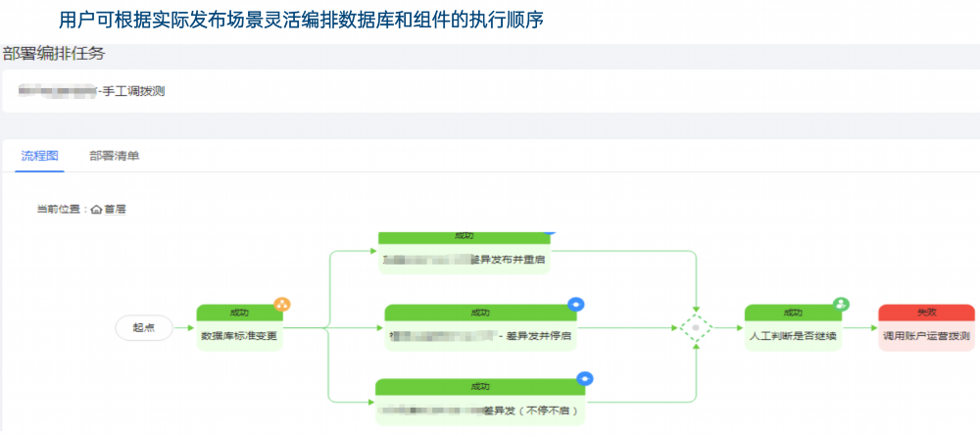Click green user icon on 人工判断是否继续 node
The width and height of the screenshot is (980, 436).
(x=842, y=304)
